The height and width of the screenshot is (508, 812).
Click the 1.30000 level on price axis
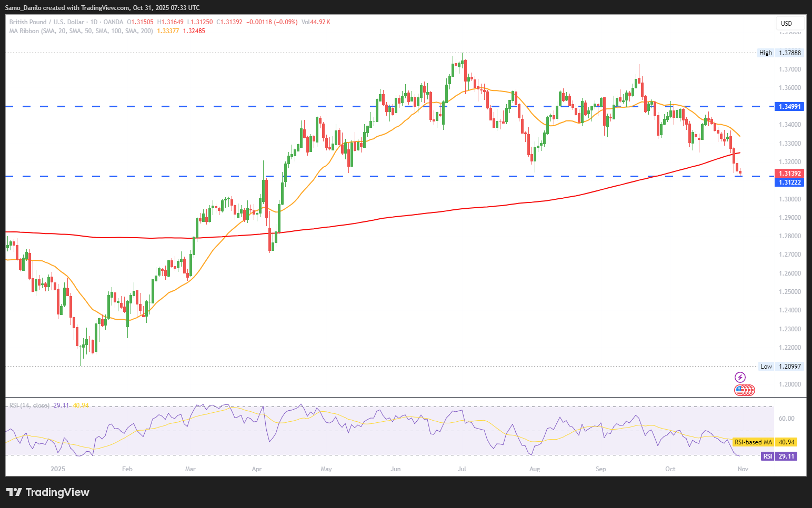tap(789, 199)
